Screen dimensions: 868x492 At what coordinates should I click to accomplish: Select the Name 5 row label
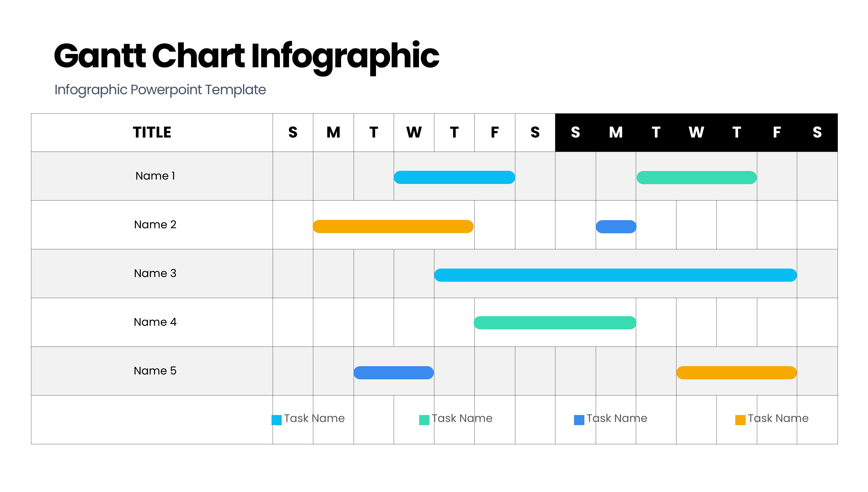tap(155, 371)
